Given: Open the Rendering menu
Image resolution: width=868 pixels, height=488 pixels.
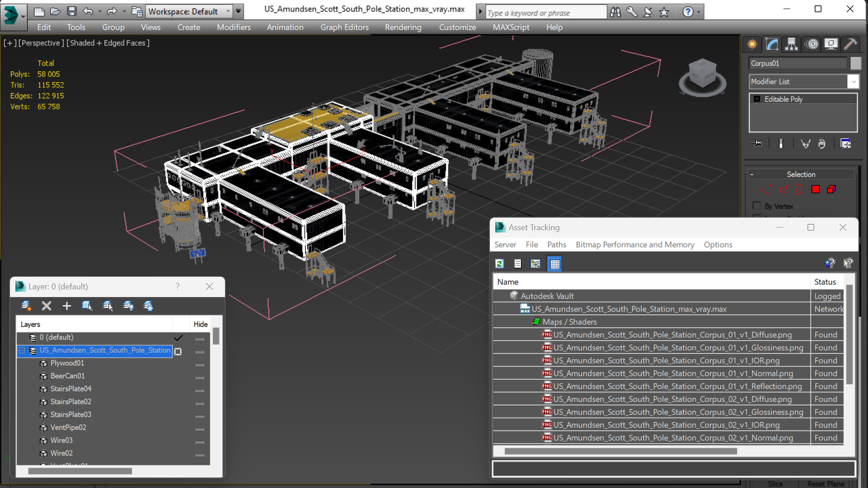Looking at the screenshot, I should [x=403, y=27].
